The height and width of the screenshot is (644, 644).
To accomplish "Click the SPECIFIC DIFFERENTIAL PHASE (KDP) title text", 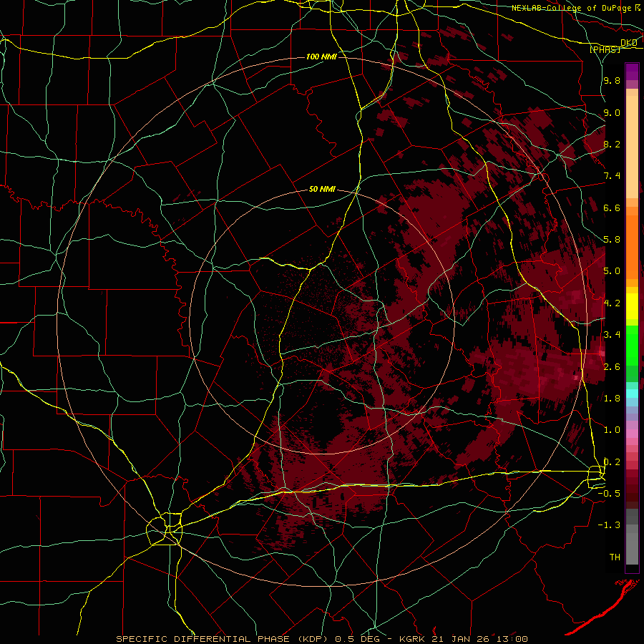I will coord(223,639).
